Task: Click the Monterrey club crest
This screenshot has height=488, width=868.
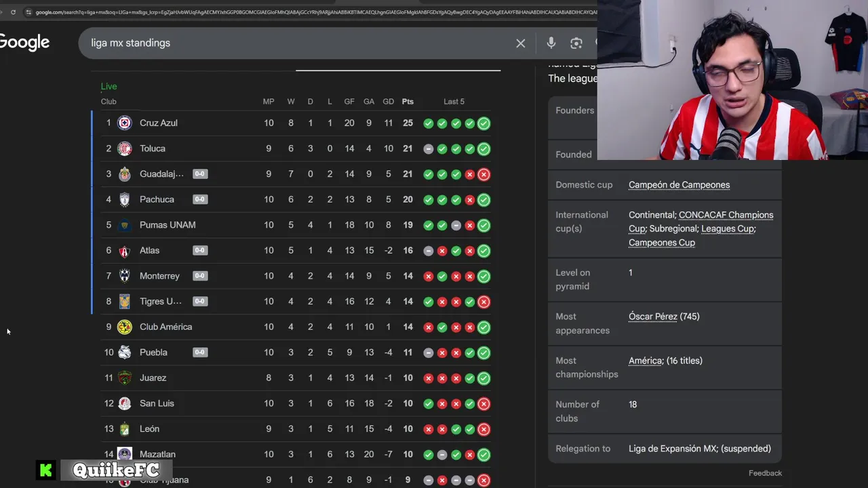Action: (124, 276)
